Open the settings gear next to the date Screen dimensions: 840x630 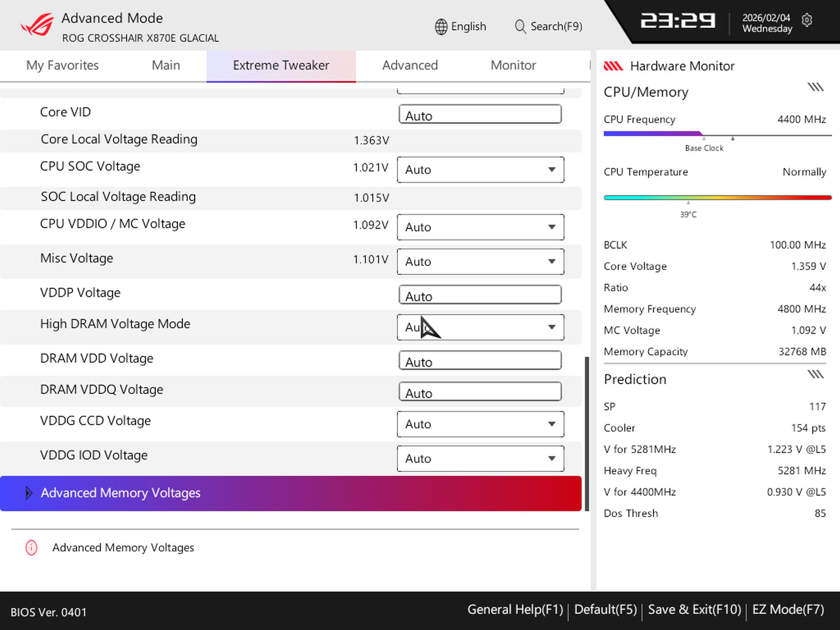[x=807, y=21]
